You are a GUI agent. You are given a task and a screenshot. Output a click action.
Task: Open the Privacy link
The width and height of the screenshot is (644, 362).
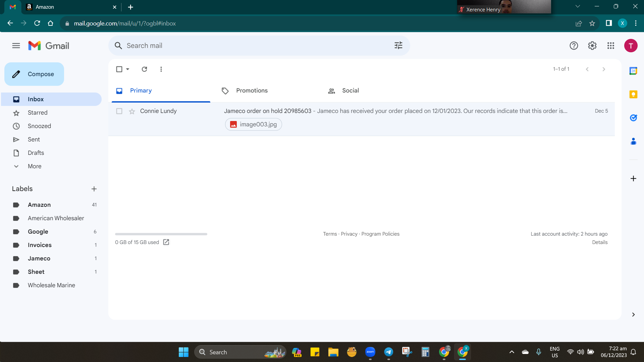tap(349, 234)
